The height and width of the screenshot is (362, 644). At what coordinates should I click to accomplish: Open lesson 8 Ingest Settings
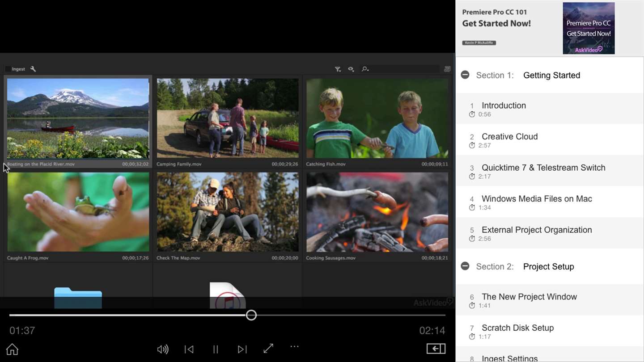click(550, 354)
